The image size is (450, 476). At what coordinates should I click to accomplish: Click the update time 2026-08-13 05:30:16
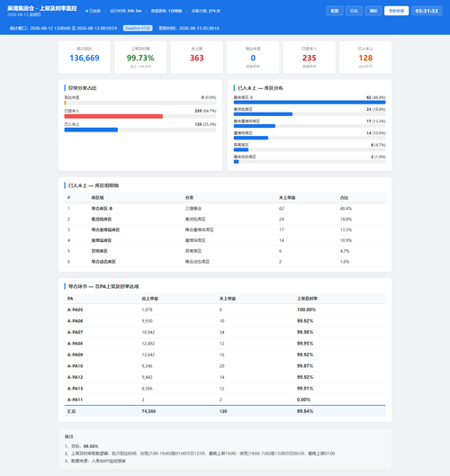(x=199, y=28)
